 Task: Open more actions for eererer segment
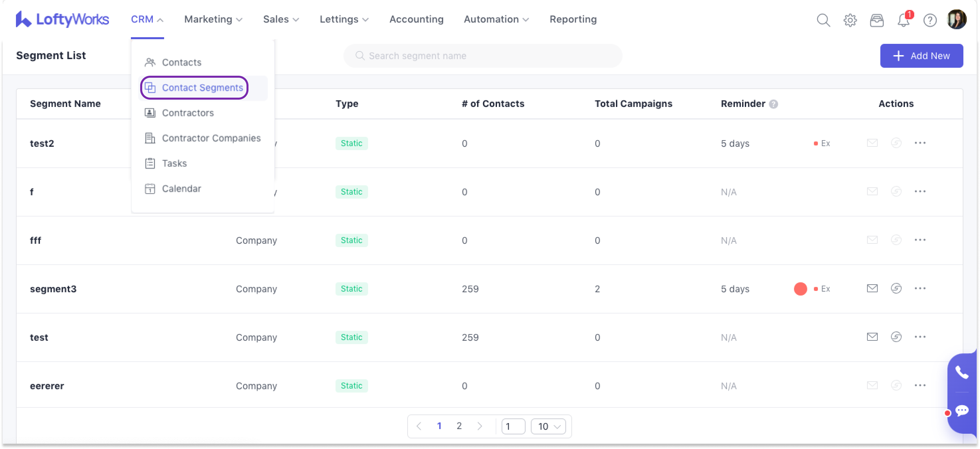pyautogui.click(x=920, y=386)
